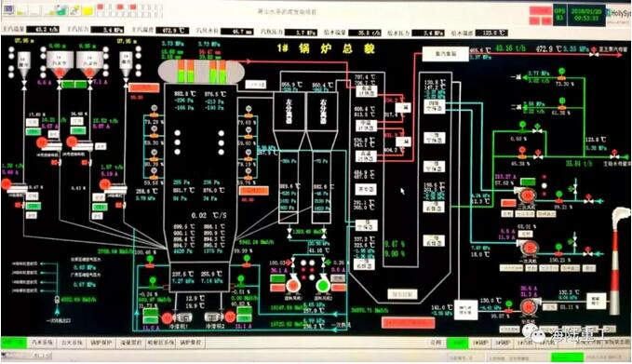Switch to the 汽水系统 tab
Viewport: 632px width, 364px height.
[x=42, y=343]
